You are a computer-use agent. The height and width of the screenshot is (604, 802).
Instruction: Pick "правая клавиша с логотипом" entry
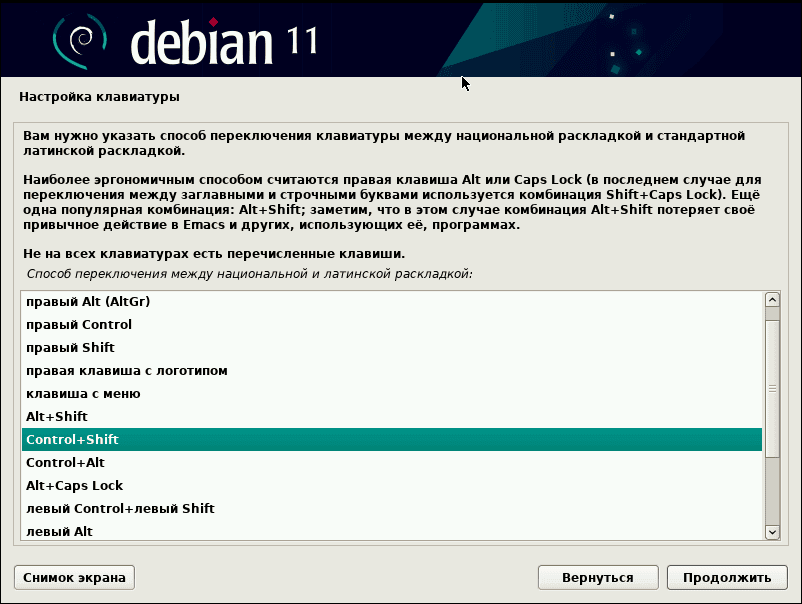392,371
